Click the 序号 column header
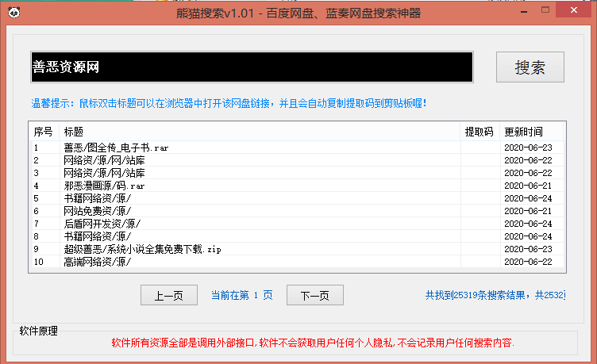This screenshot has width=597, height=364. tap(44, 132)
